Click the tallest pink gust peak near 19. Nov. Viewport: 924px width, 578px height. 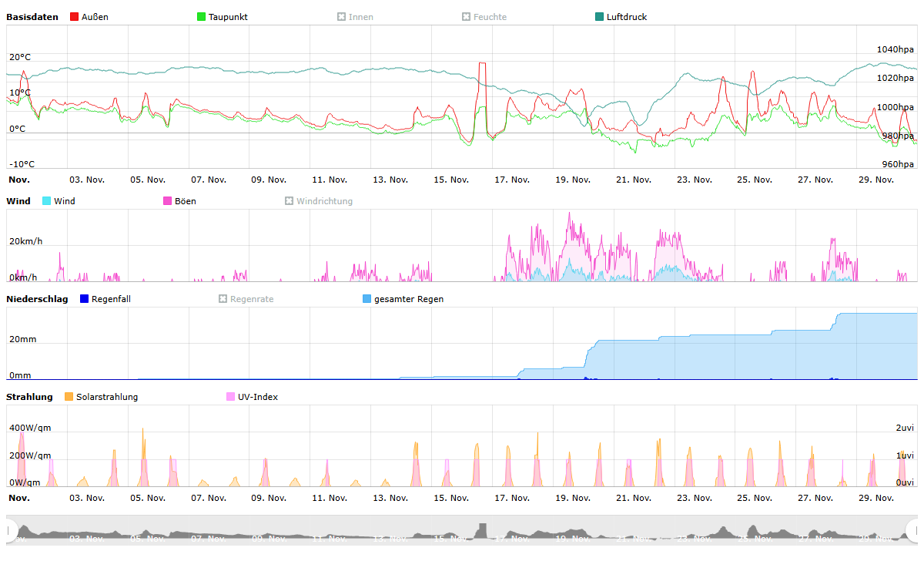(570, 214)
